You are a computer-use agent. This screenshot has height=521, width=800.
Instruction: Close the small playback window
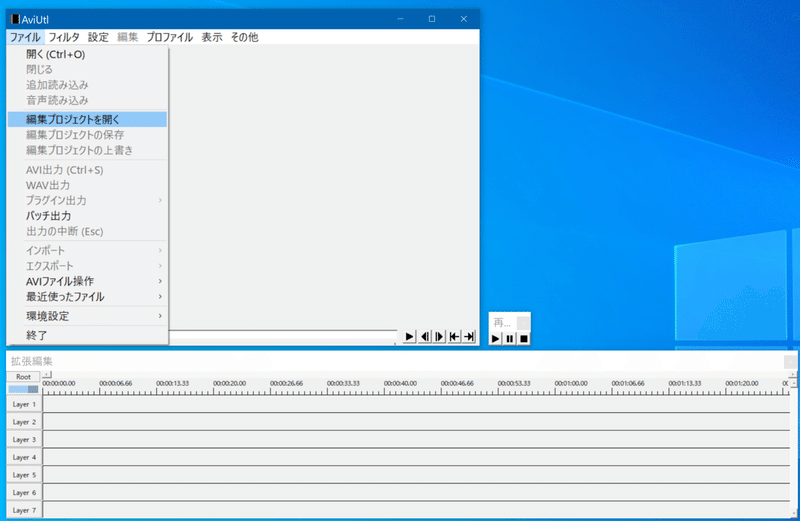tap(523, 322)
